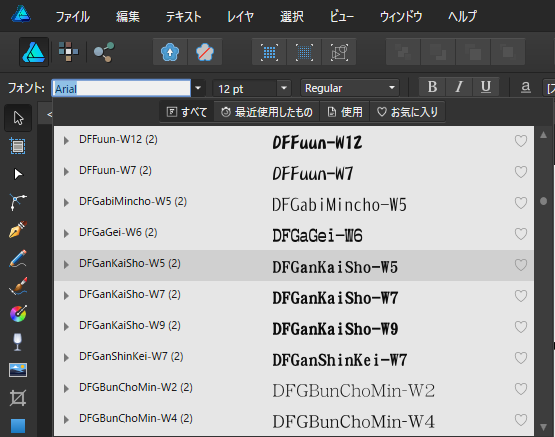
Task: Open the レイヤ menu
Action: (x=241, y=17)
